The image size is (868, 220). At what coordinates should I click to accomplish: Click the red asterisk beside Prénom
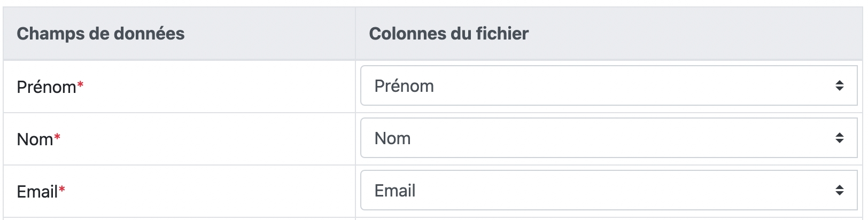point(80,85)
